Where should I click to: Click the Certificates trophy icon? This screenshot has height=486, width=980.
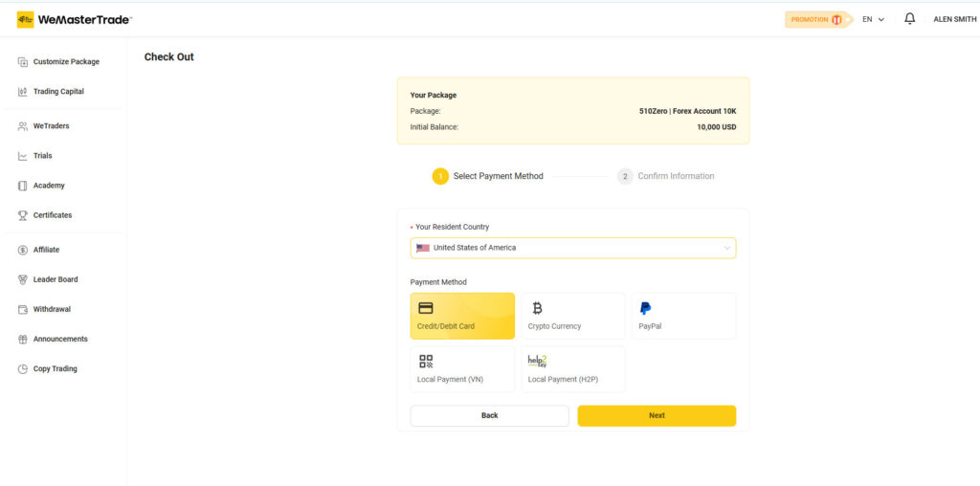pos(23,215)
